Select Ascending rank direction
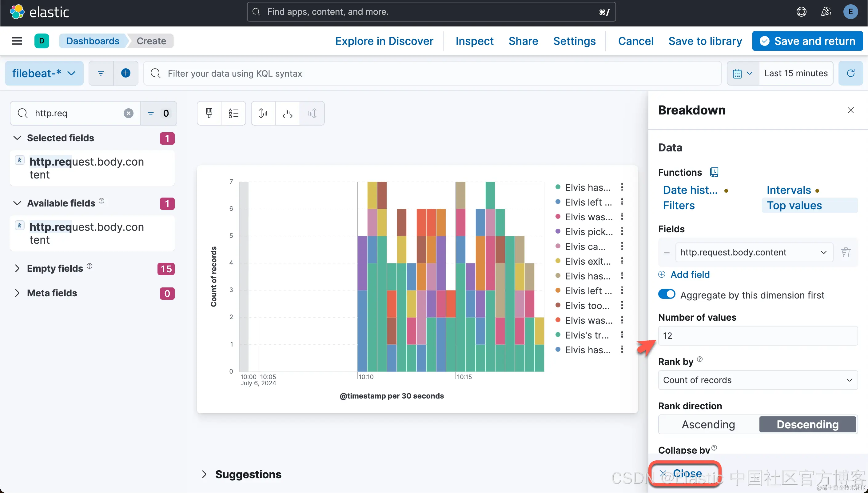Viewport: 868px width, 493px height. tap(708, 424)
